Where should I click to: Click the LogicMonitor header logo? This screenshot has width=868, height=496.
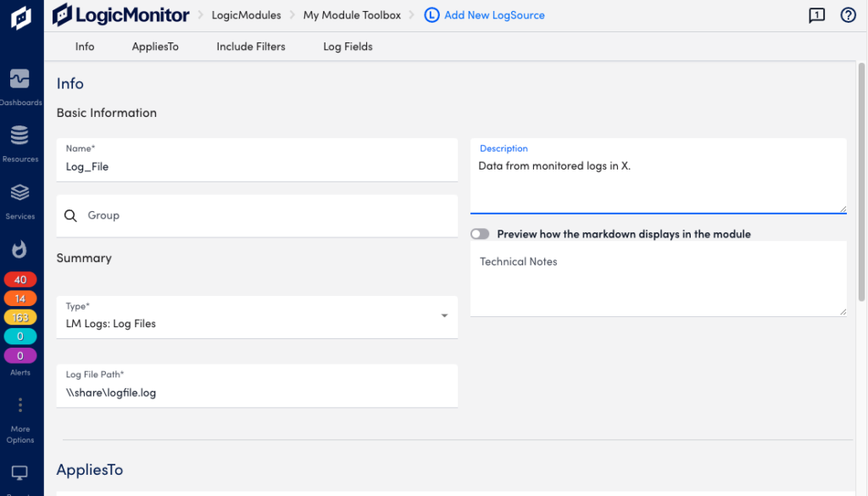(120, 15)
